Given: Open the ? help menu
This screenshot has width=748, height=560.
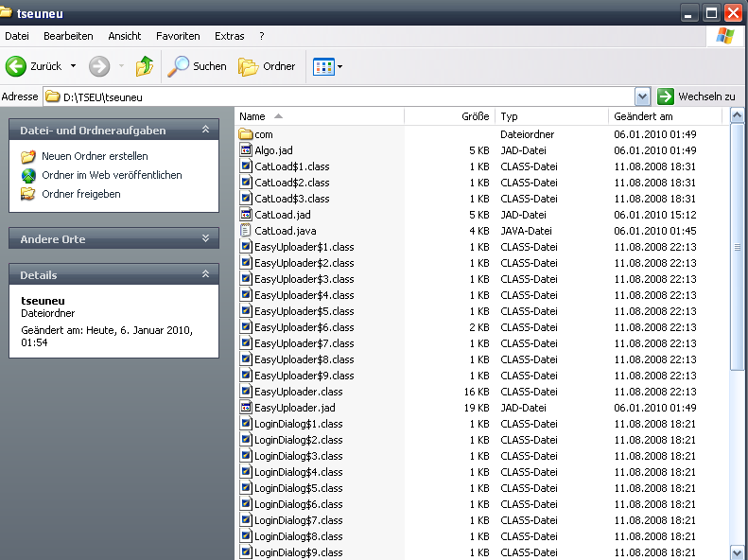Looking at the screenshot, I should tap(261, 36).
